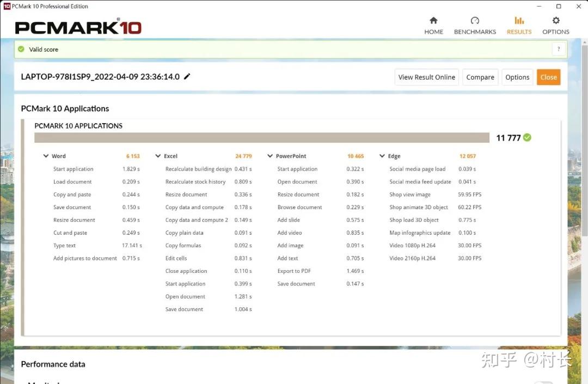Click 'Type text' row in Word

pyautogui.click(x=97, y=245)
